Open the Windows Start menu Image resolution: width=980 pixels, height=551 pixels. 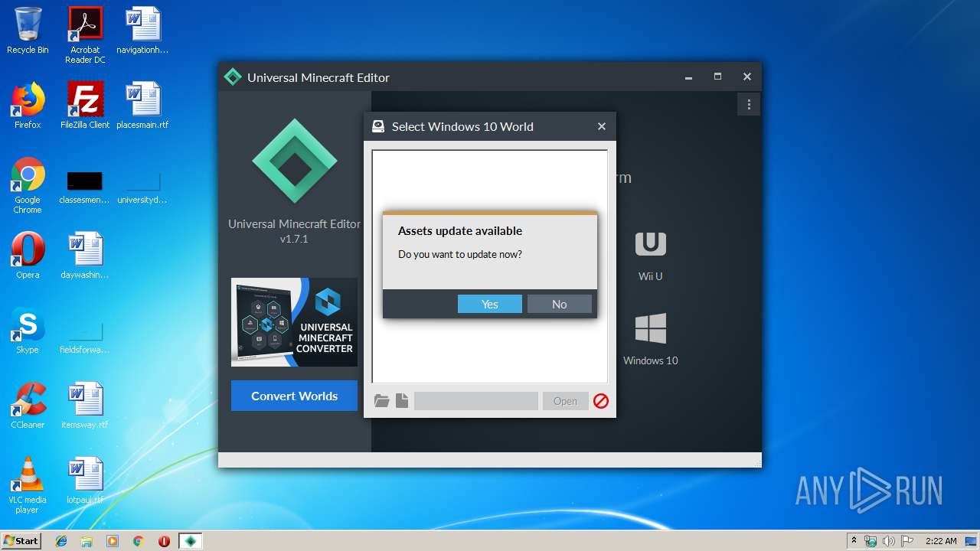coord(21,541)
